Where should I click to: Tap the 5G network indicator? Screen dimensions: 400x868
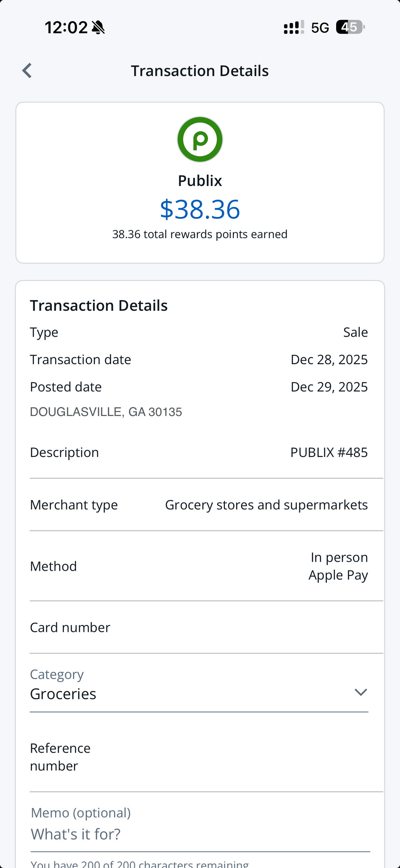pyautogui.click(x=320, y=28)
